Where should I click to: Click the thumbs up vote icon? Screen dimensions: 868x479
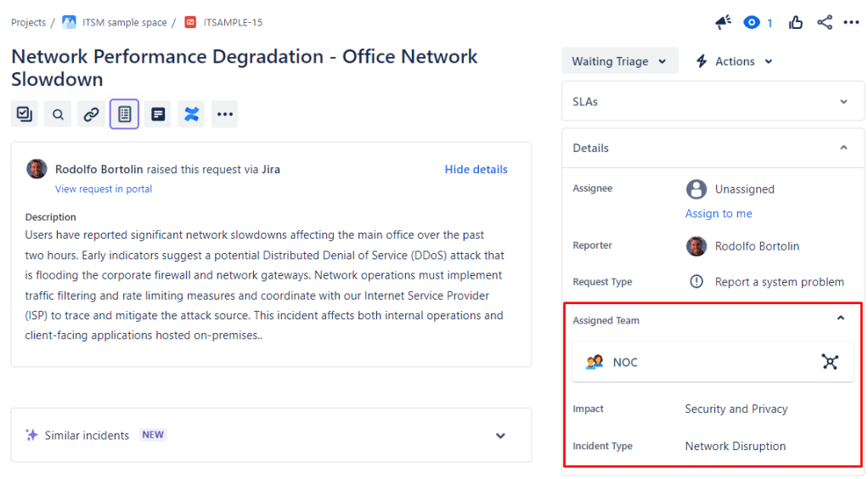pos(796,23)
